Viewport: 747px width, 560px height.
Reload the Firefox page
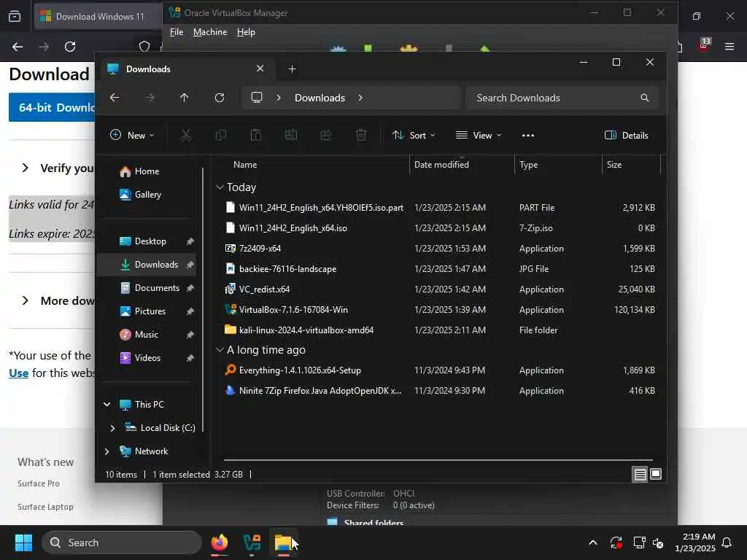70,47
